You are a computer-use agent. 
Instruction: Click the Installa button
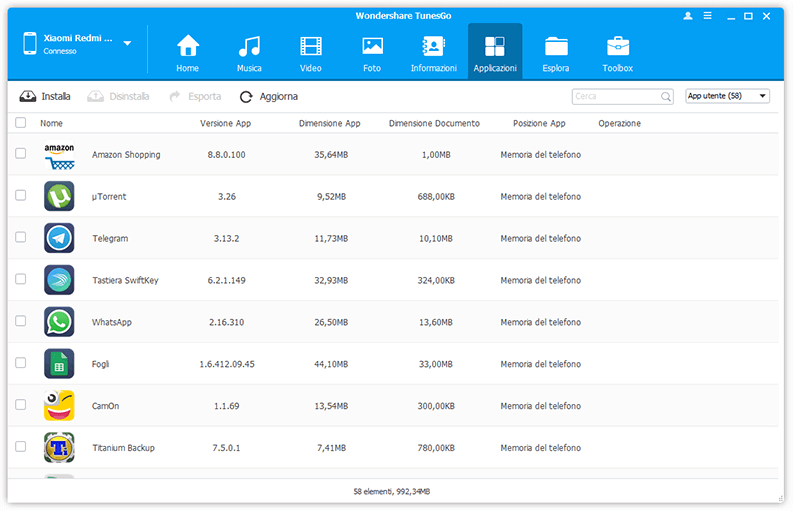45,96
